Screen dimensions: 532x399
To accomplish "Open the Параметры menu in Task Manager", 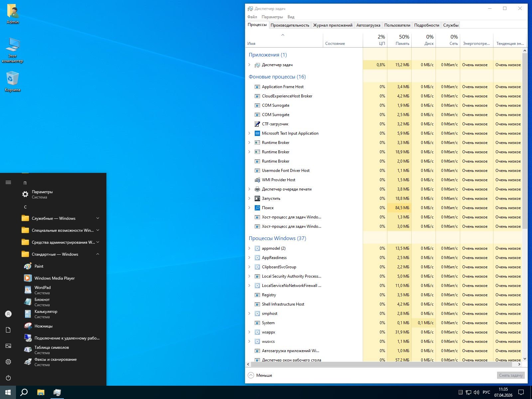I will click(x=272, y=17).
